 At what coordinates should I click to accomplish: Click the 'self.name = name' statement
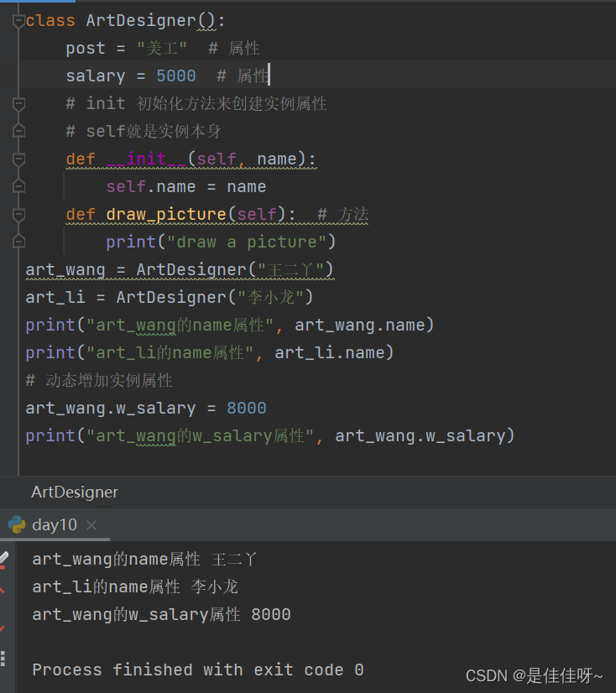click(x=186, y=186)
